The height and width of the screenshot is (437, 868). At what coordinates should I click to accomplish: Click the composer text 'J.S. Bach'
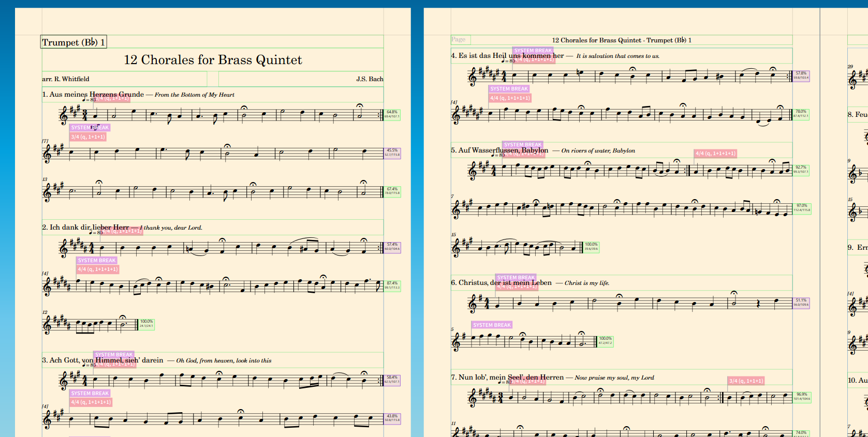click(370, 79)
